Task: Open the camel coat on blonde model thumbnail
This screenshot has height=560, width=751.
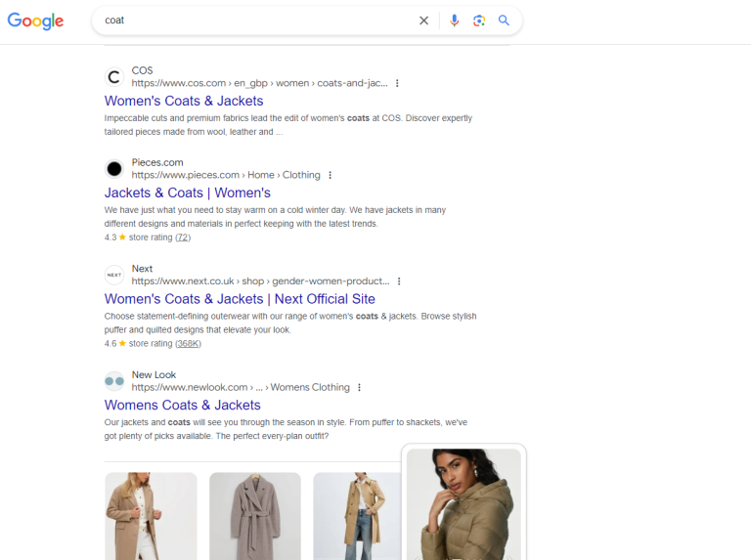Action: click(x=151, y=516)
